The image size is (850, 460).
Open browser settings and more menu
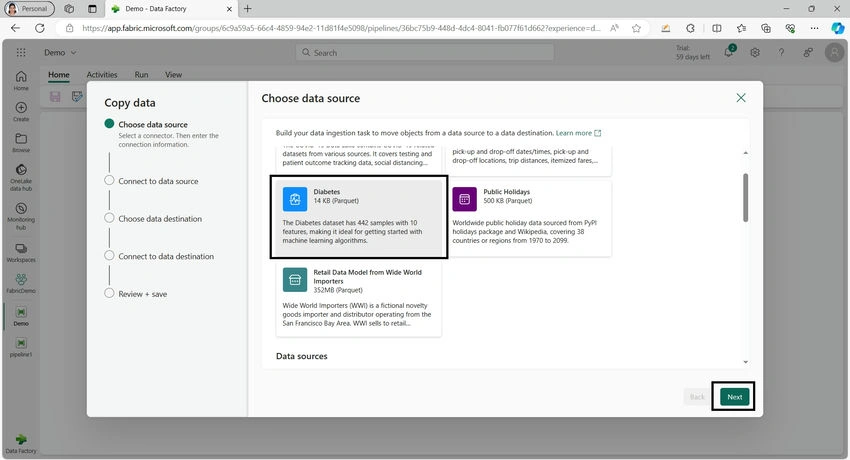click(x=814, y=28)
